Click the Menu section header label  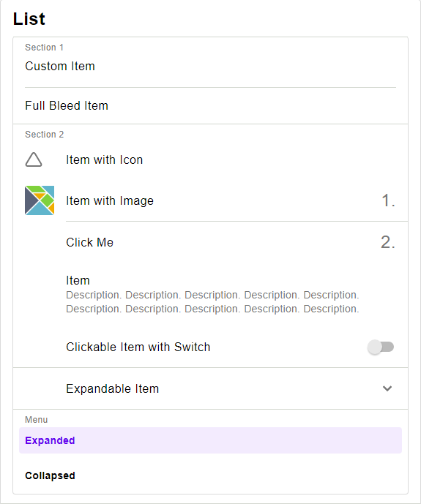tap(37, 419)
